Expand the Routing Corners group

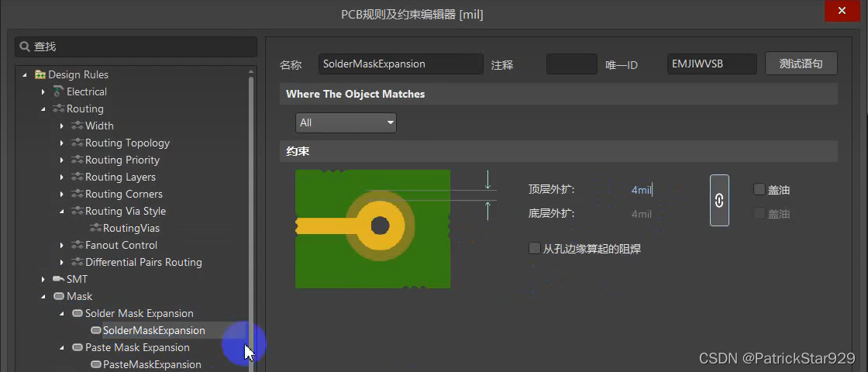(x=61, y=195)
